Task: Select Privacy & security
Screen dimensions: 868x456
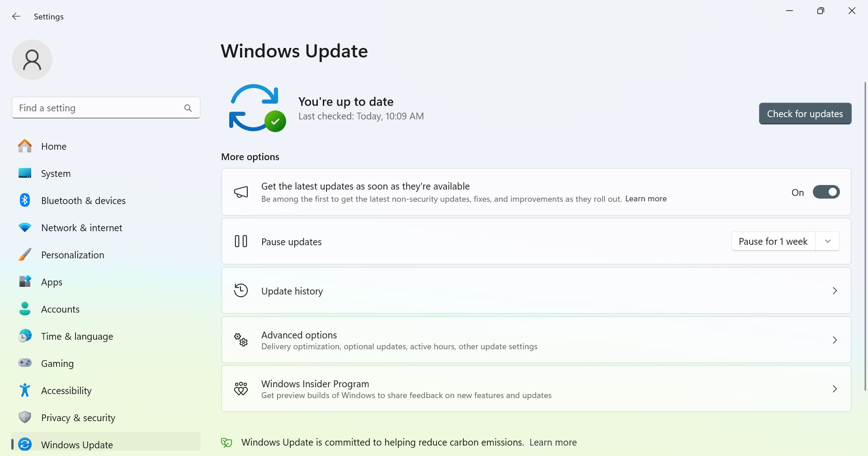Action: coord(106,418)
